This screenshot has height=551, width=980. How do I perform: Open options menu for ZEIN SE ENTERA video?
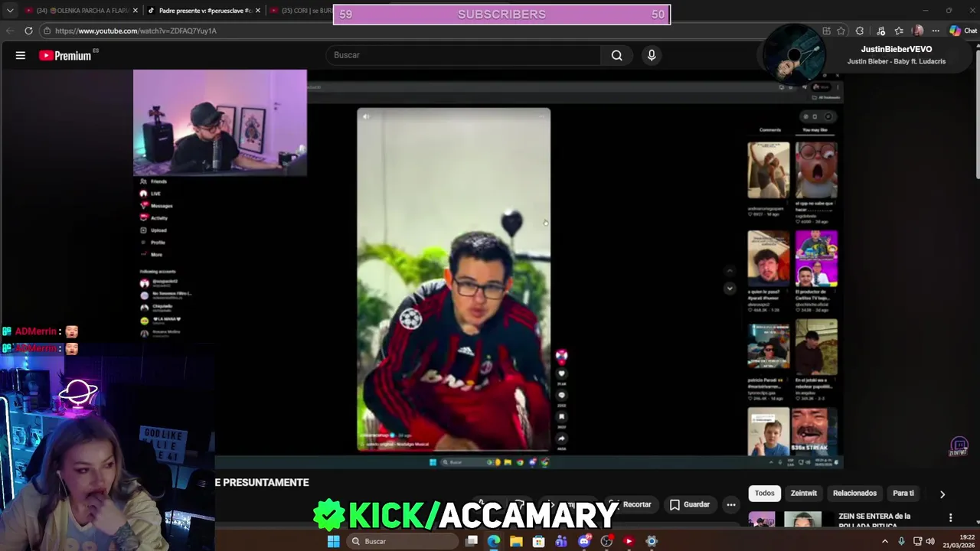point(950,518)
